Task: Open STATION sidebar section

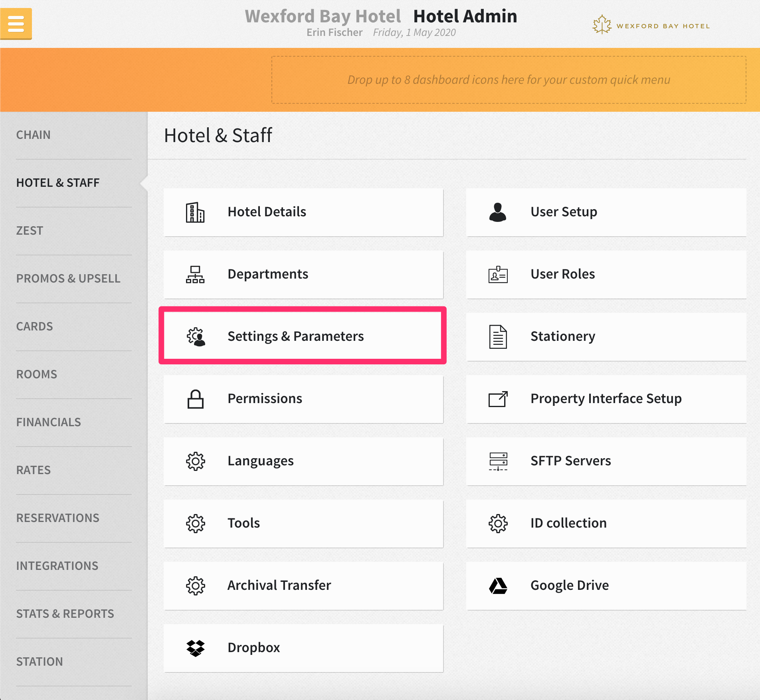Action: click(x=40, y=662)
